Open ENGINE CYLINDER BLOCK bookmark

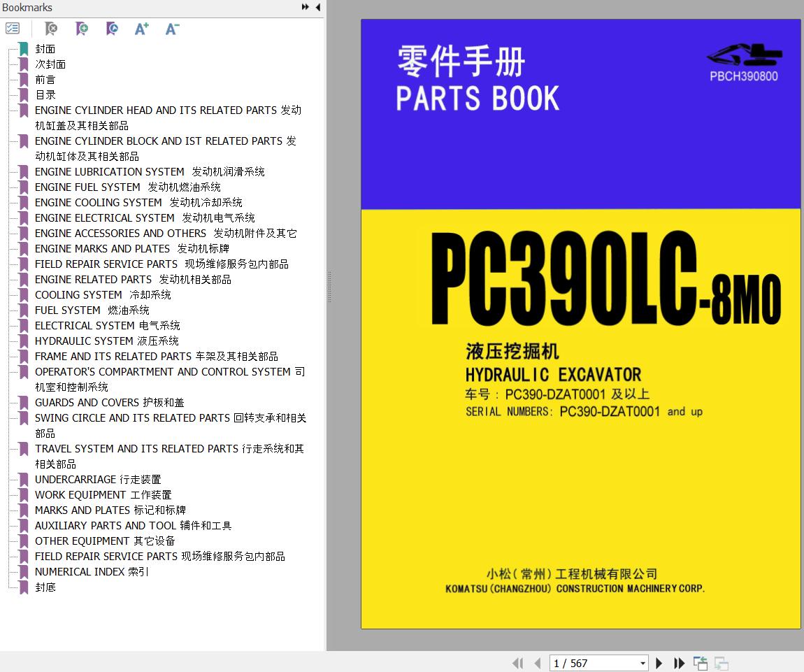pyautogui.click(x=165, y=149)
